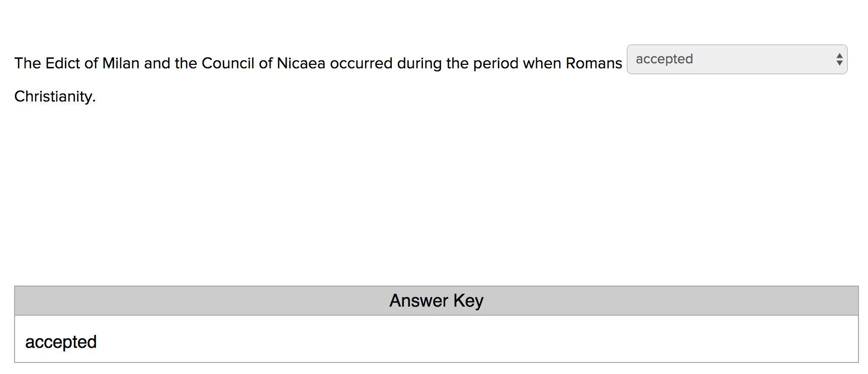Screen dimensions: 868x374
Task: Click the word 'Council' in the question
Action: [228, 63]
